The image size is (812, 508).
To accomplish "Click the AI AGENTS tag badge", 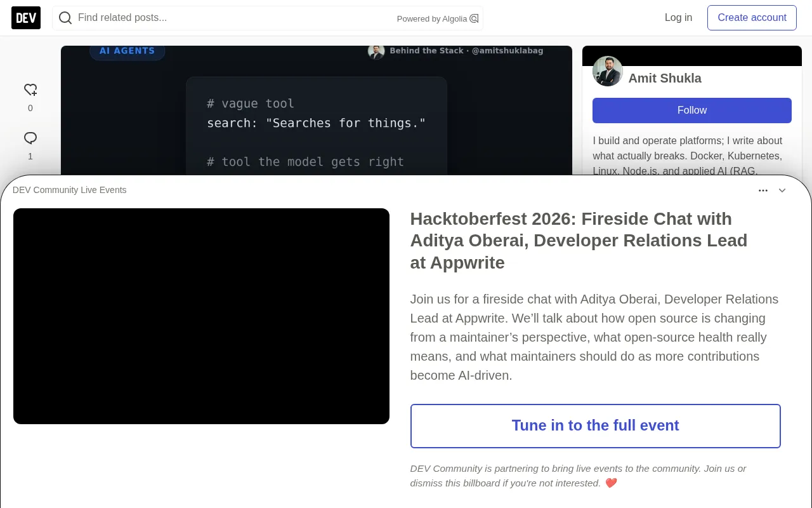I will click(x=127, y=51).
